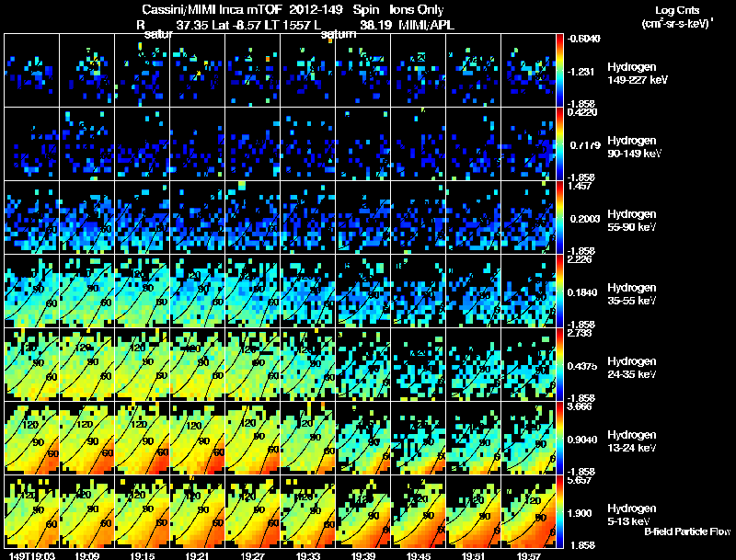
Task: Select the 19:03 panel in the 5-13 keV row
Action: pos(32,511)
